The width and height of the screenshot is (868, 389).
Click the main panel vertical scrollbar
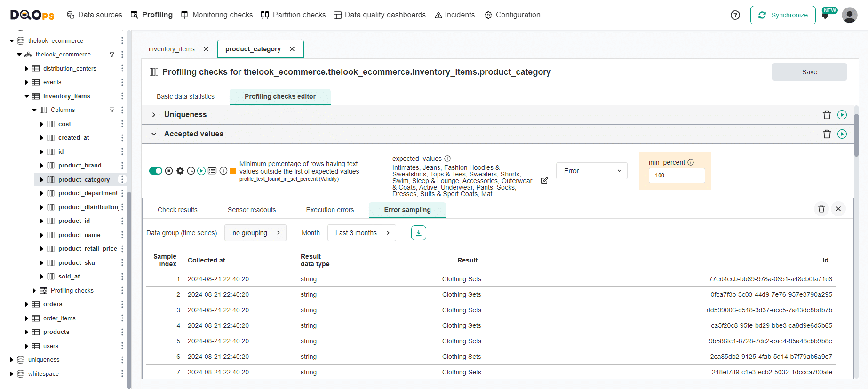pos(856,135)
